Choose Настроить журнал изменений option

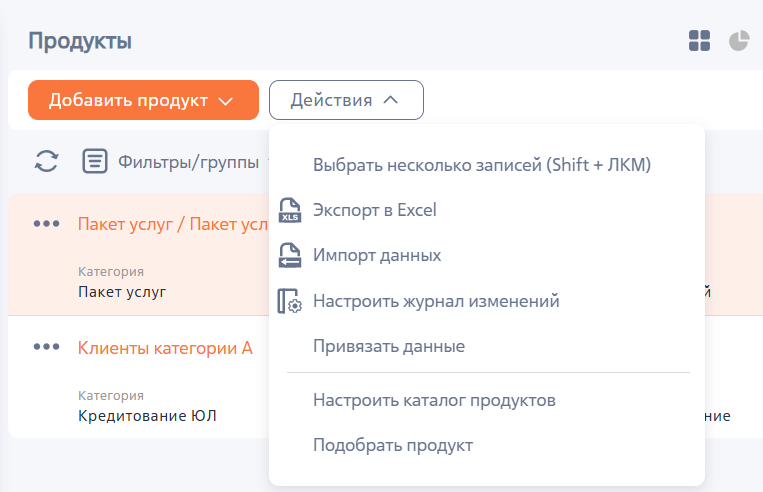click(436, 301)
